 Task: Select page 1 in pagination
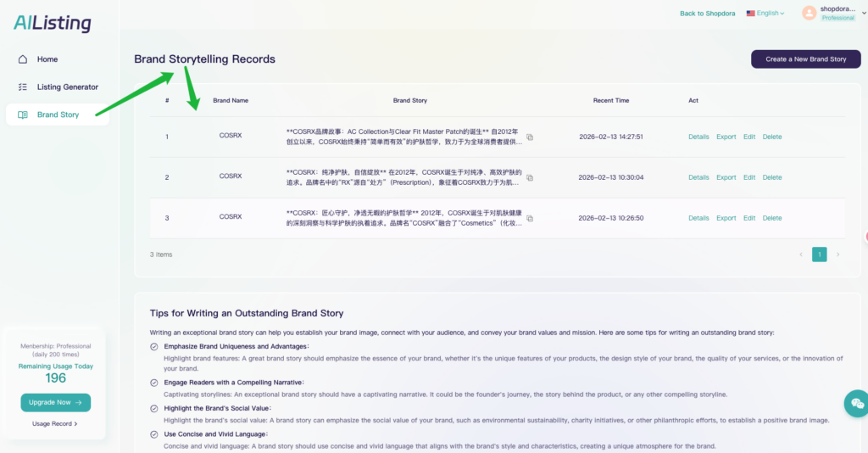(820, 254)
